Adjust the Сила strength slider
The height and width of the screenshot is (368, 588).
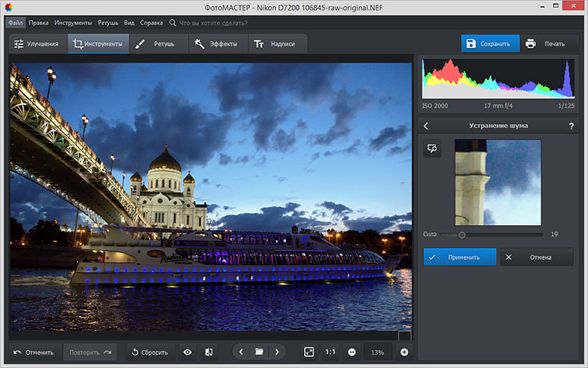[x=462, y=235]
